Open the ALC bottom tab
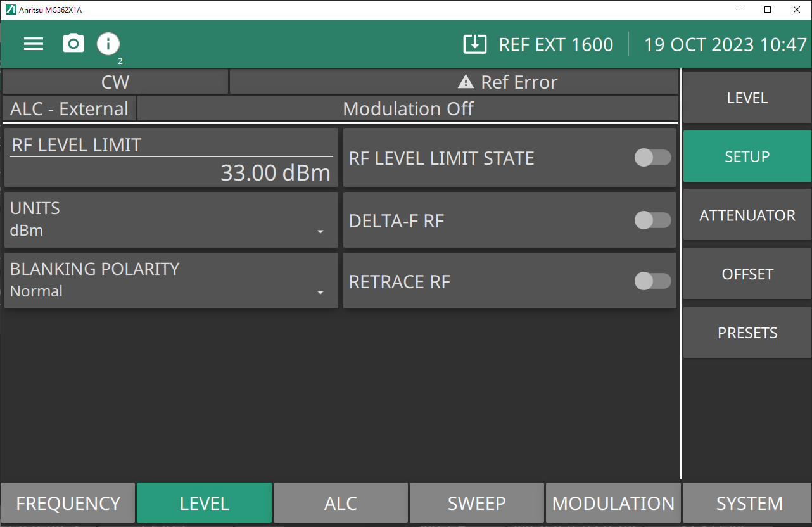The image size is (812, 527). point(341,504)
